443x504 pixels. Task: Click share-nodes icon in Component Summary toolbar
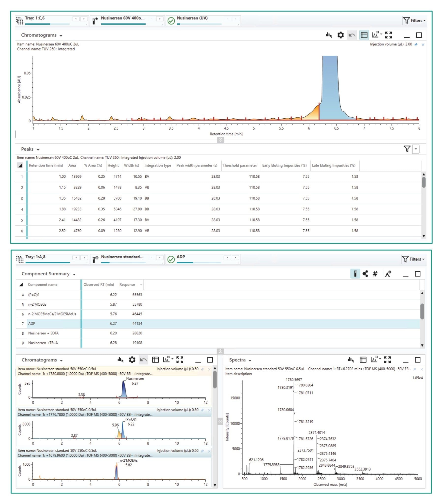365,274
